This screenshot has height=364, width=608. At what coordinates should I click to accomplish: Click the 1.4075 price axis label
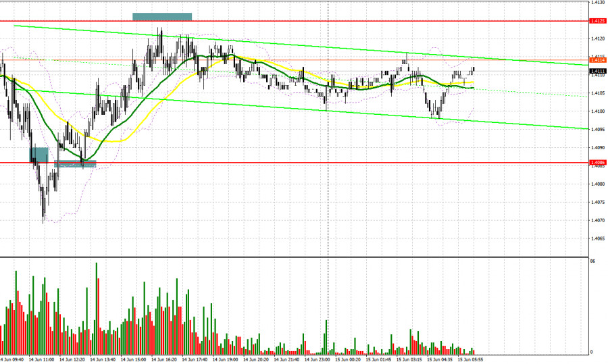tap(598, 203)
